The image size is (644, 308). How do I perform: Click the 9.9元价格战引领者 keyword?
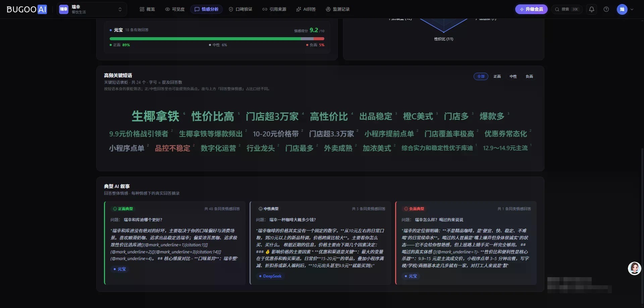point(139,134)
